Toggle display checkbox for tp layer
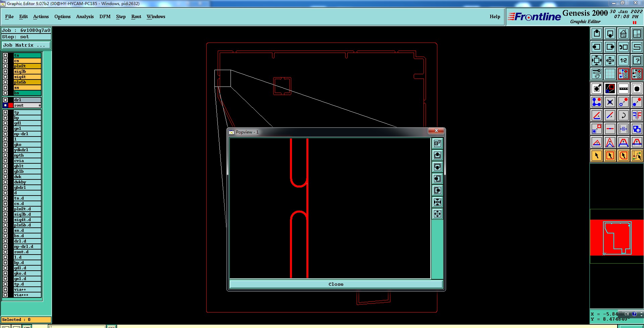Screen dimensions: 644x328 [5, 112]
